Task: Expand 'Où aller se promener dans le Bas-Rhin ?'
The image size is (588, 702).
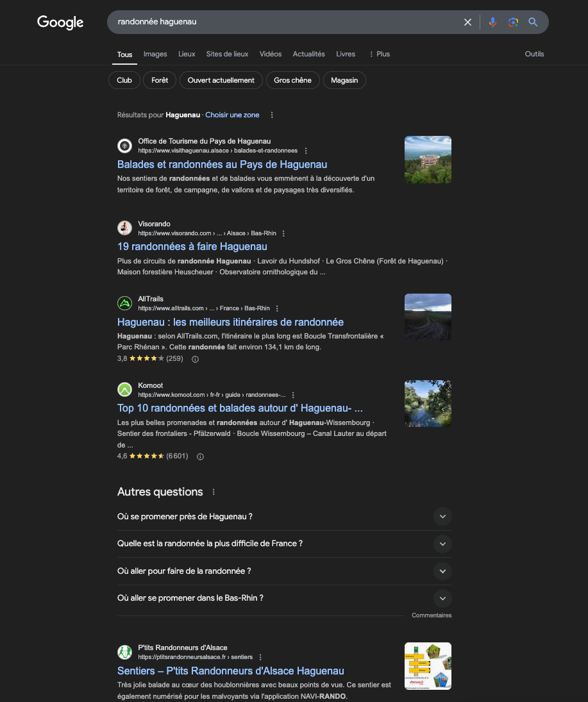Action: 284,598
